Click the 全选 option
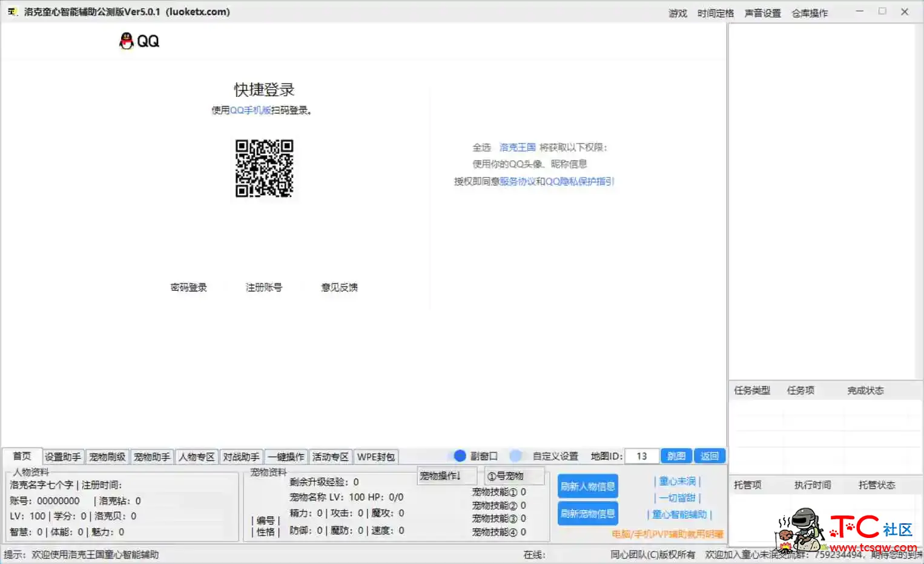 [x=482, y=147]
